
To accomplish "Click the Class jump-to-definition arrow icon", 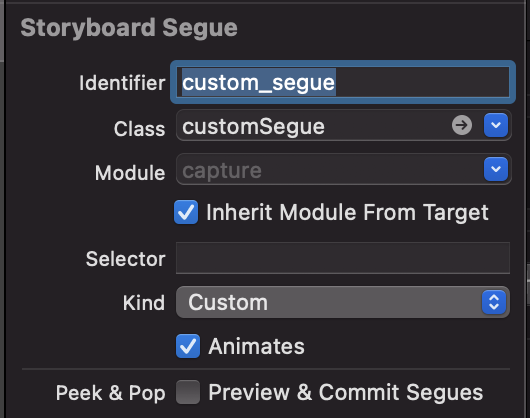I will [x=462, y=125].
